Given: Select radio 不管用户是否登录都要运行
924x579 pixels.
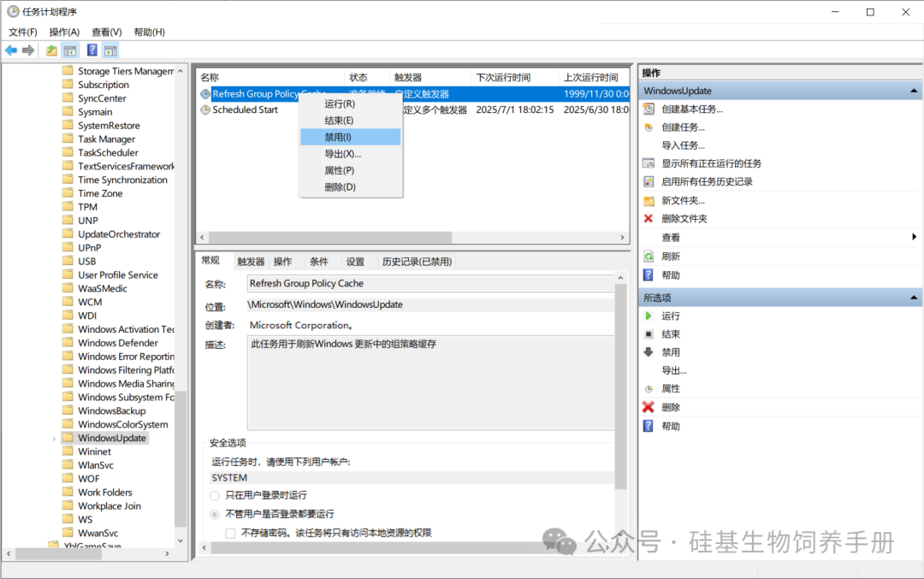Looking at the screenshot, I should click(214, 514).
